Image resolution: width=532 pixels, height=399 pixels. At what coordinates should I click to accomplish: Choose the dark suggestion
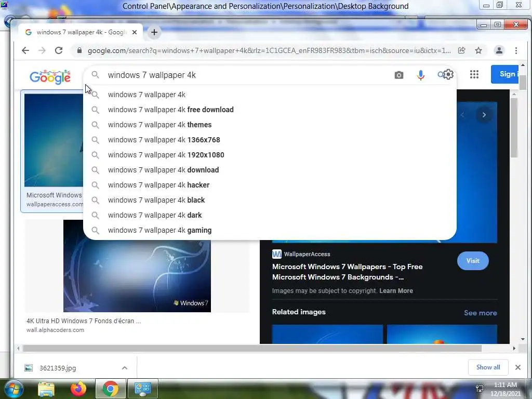(x=270, y=215)
